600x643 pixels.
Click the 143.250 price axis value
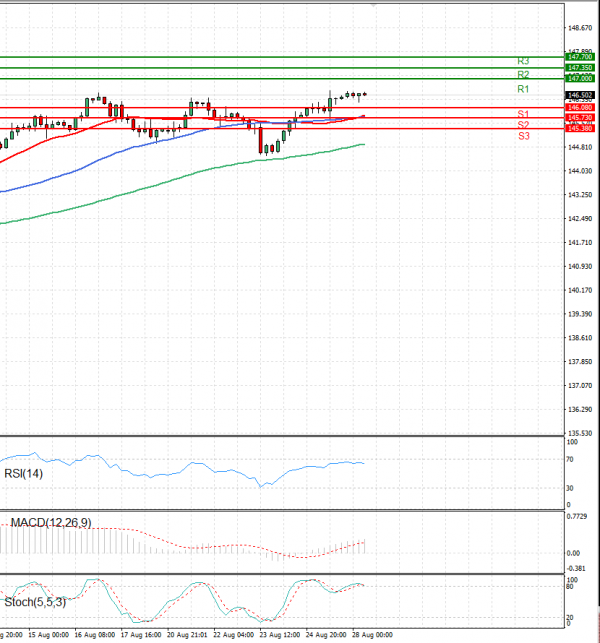580,195
